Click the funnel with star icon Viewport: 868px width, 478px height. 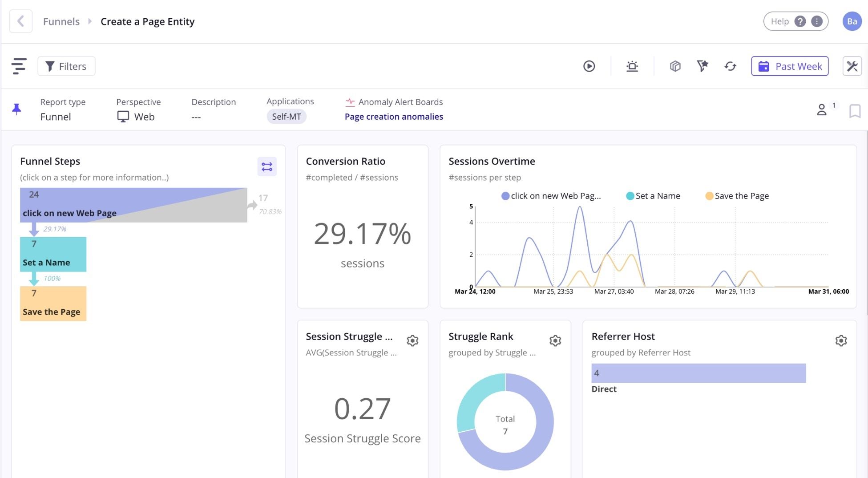[x=702, y=66]
